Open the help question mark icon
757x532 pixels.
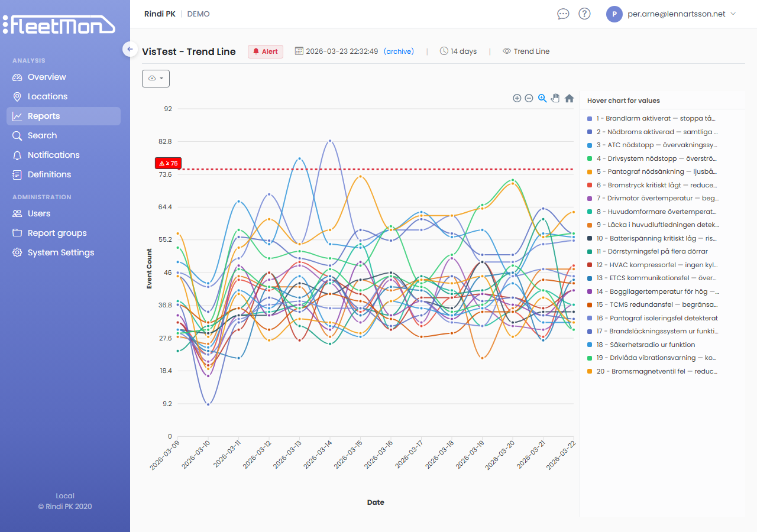pos(584,13)
